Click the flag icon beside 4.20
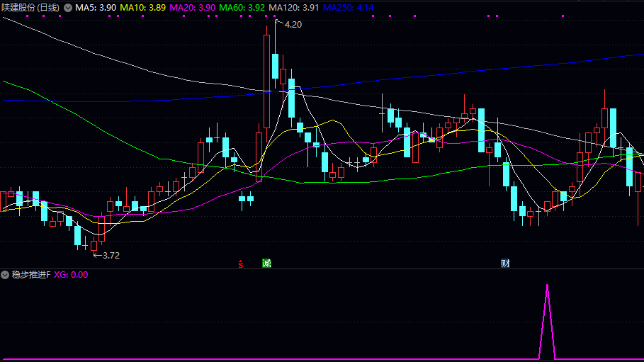644x362 pixels. pyautogui.click(x=278, y=23)
